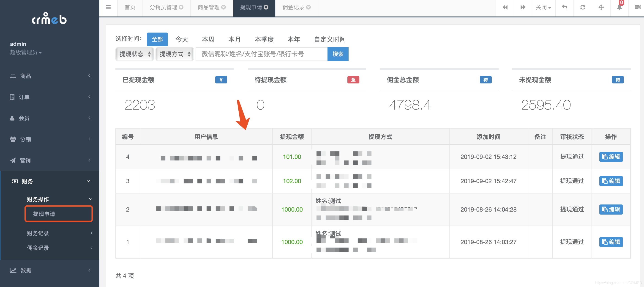
Task: Click the fullscreen move arrows icon
Action: pyautogui.click(x=601, y=7)
